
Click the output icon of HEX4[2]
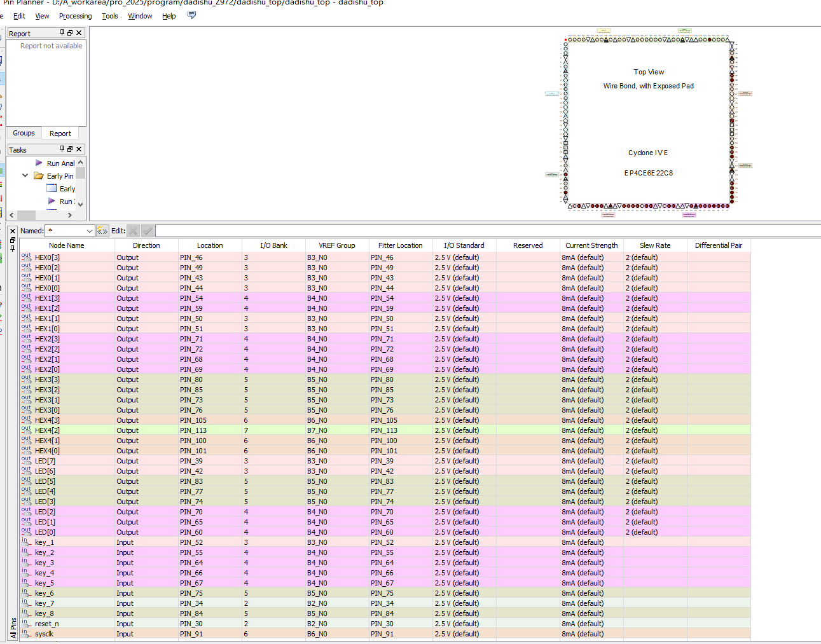[26, 430]
